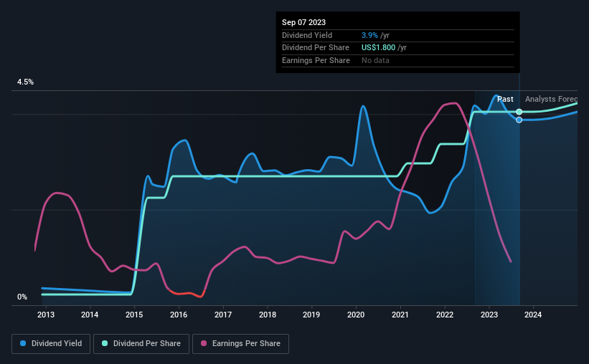Click the teal data point marker on chart
Image resolution: width=589 pixels, height=364 pixels.
click(519, 112)
